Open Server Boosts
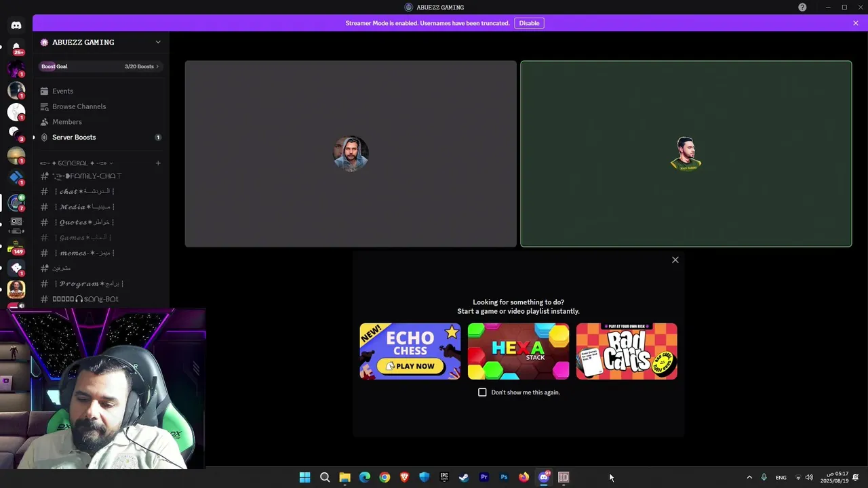868x488 pixels. tap(101, 137)
